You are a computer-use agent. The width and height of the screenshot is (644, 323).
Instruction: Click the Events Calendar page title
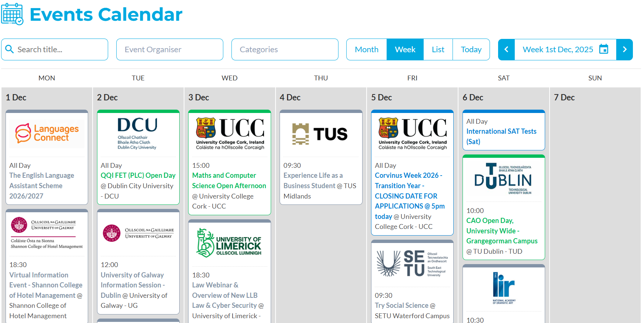point(106,14)
